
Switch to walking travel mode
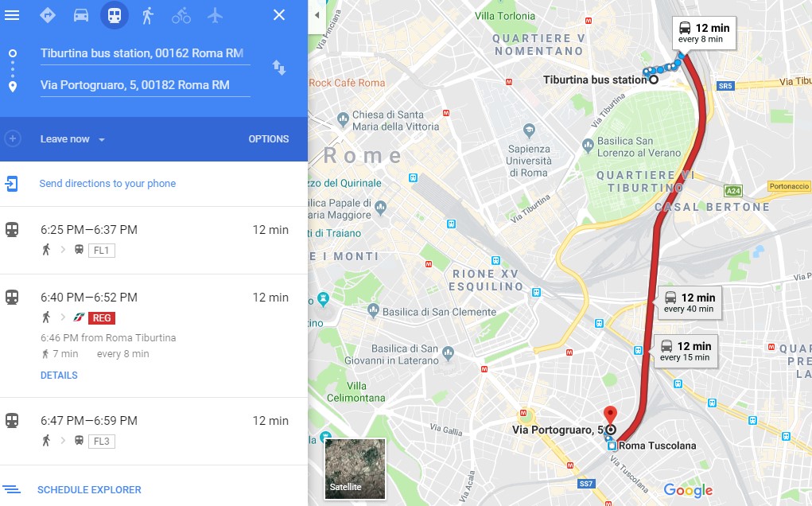click(x=148, y=16)
